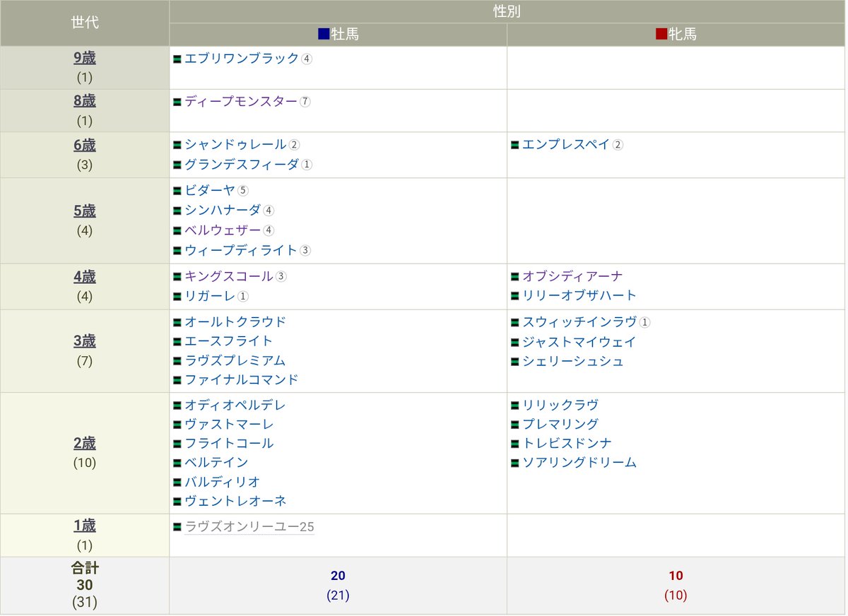Click the icon beside オブシディアーナ
The image size is (848, 616).
[x=515, y=277]
